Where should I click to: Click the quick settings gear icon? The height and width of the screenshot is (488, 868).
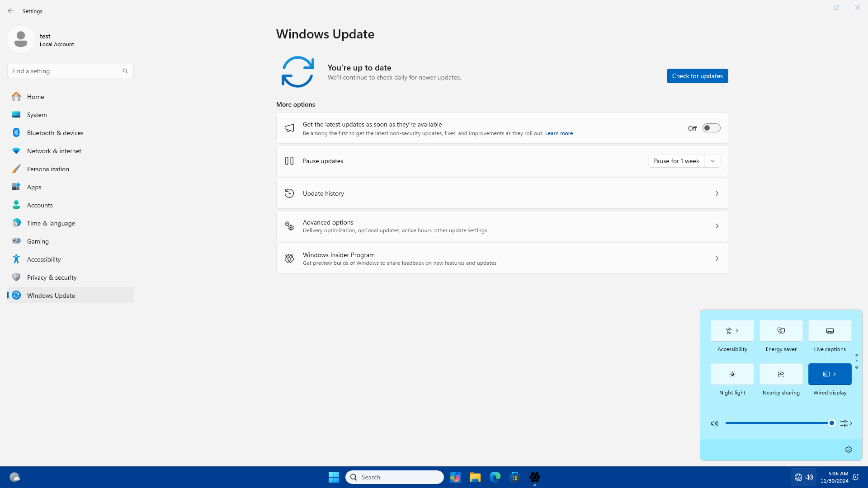848,450
